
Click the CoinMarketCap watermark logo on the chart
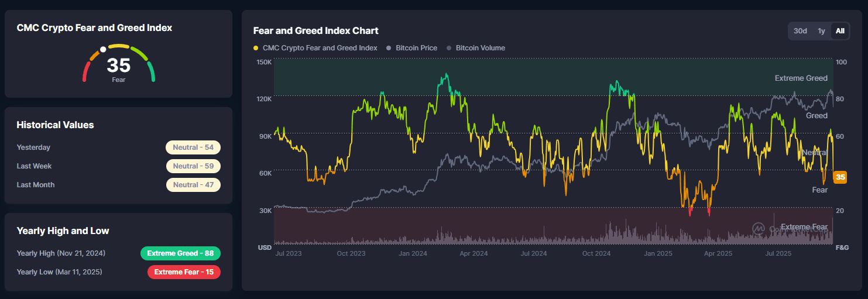[759, 228]
